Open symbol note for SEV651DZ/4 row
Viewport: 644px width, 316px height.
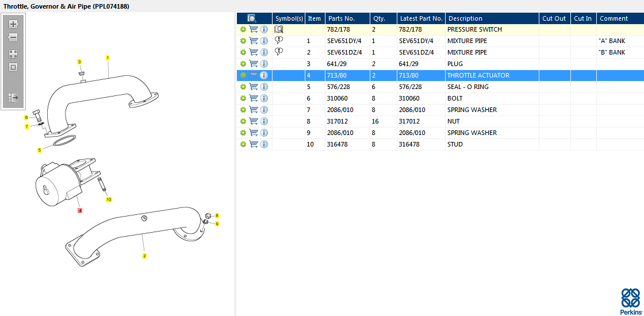click(279, 52)
